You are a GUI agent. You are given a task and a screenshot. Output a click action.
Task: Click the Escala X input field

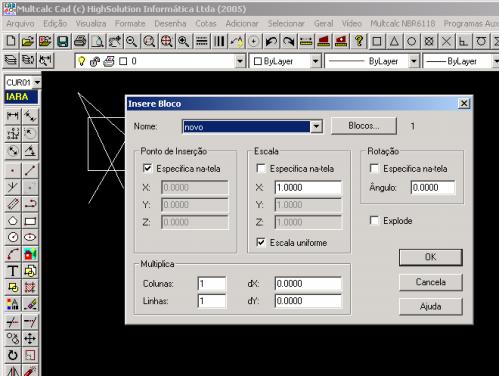tap(308, 187)
